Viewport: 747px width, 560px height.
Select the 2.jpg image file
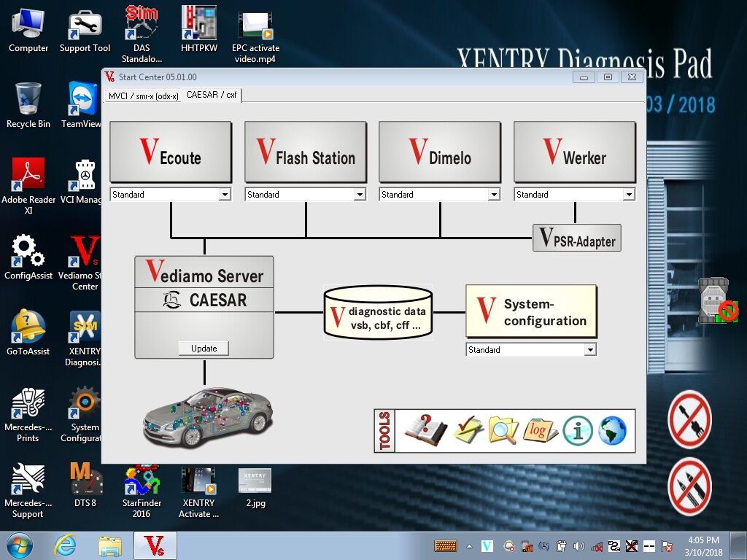pyautogui.click(x=255, y=488)
